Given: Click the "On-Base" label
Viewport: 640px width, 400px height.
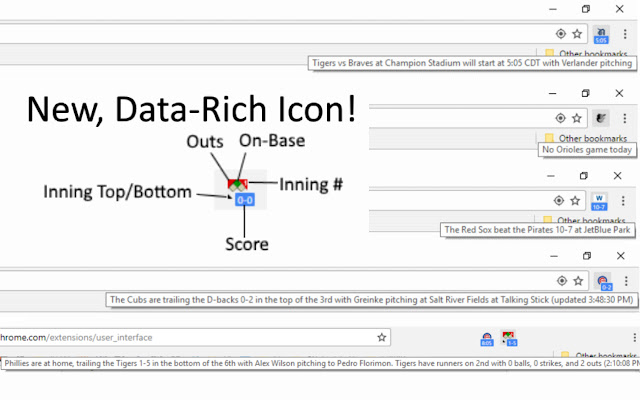Looking at the screenshot, I should tap(272, 140).
